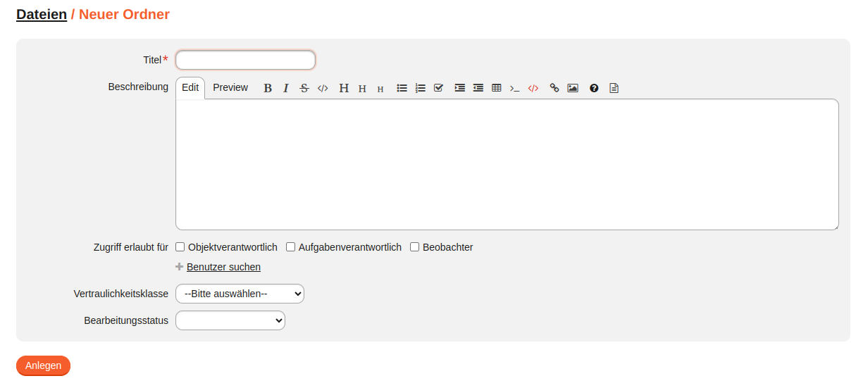
Task: Apply strikethrough formatting
Action: click(304, 88)
